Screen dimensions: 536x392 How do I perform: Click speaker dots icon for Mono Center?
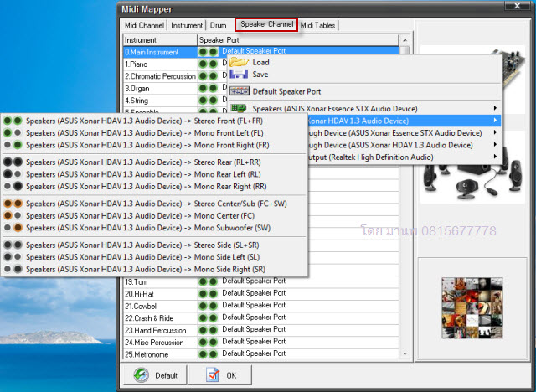[13, 215]
